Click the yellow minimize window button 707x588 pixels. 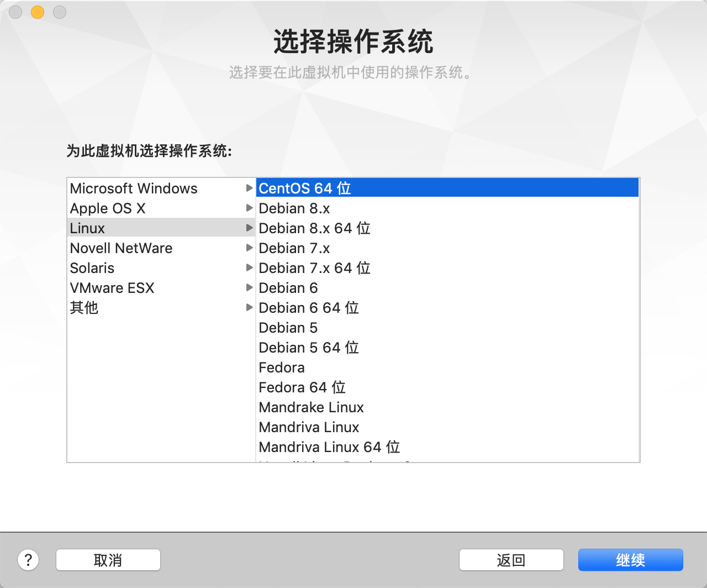pos(38,12)
